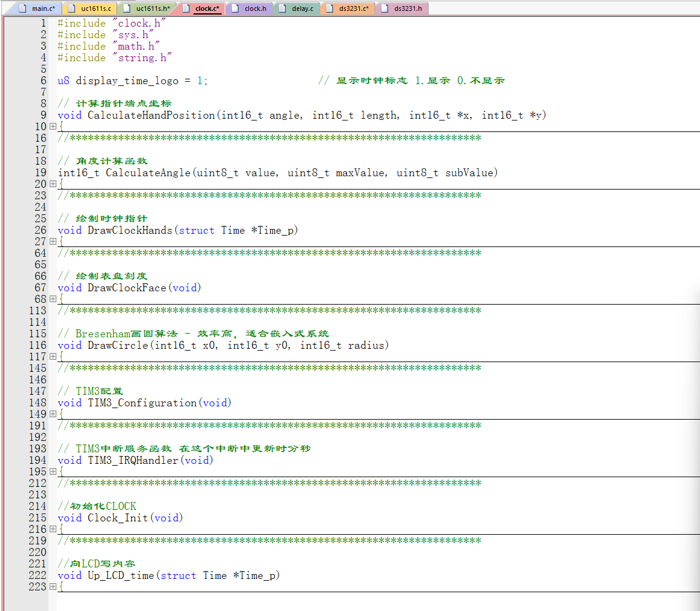Click the file icon on ds3231.c* tab
The image size is (700, 611).
click(330, 8)
